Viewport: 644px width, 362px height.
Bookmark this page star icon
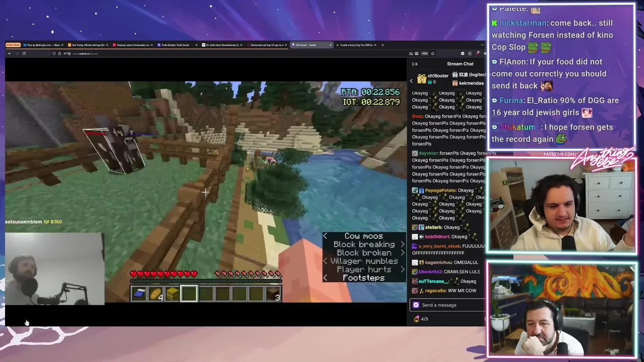coord(432,53)
